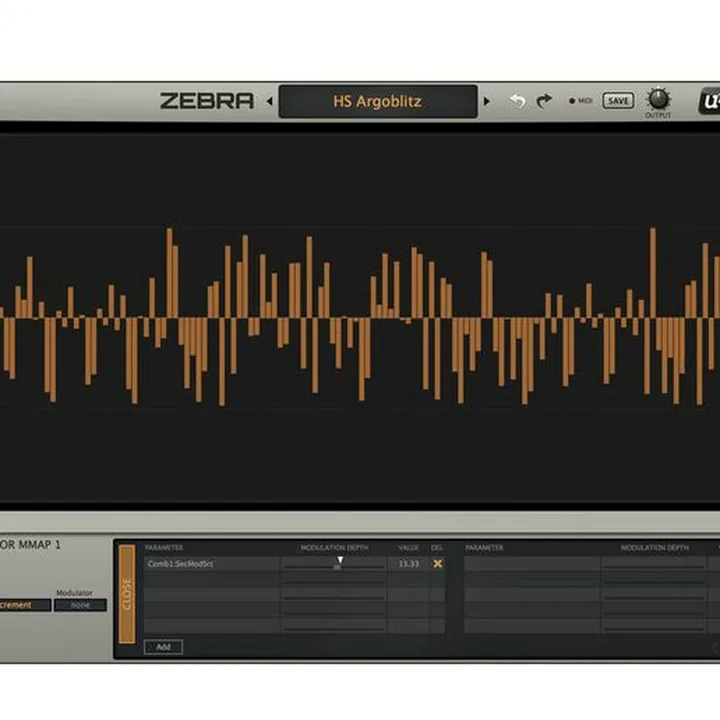Go to the previous preset with left arrow
Viewport: 720px width, 720px height.
[270, 101]
